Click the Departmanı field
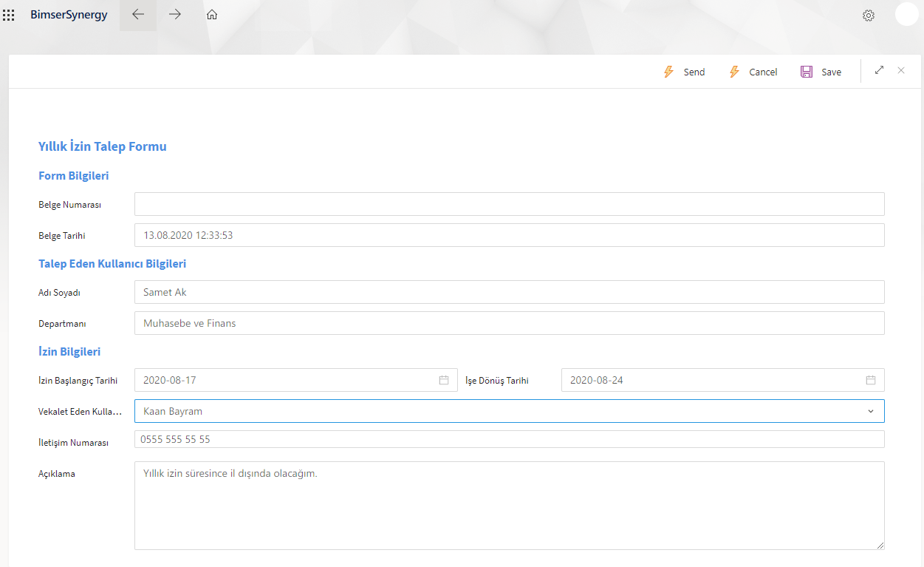 (509, 323)
